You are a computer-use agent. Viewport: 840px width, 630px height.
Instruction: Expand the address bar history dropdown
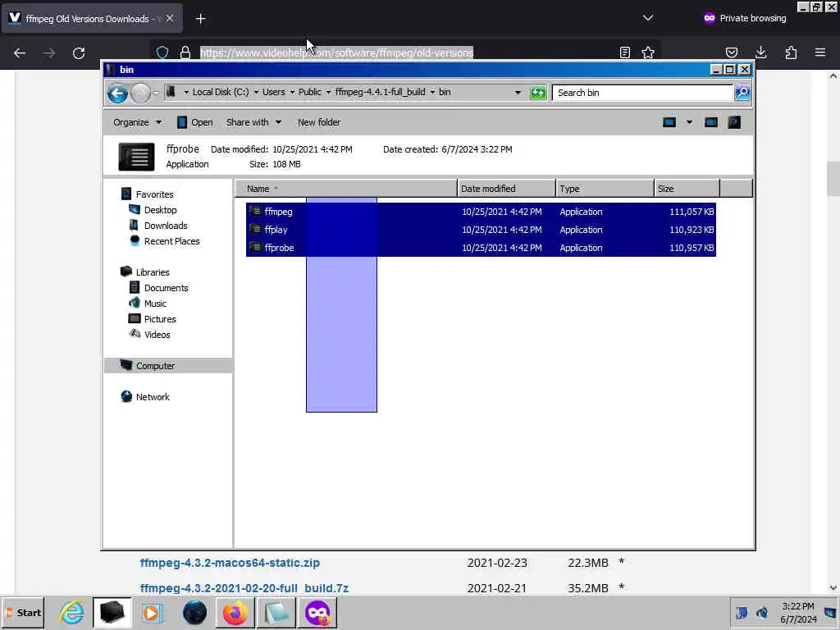[x=518, y=93]
